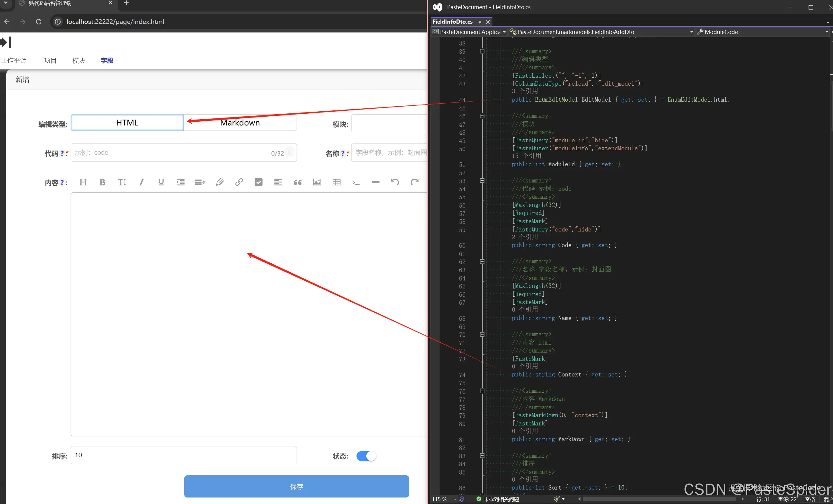Image resolution: width=833 pixels, height=504 pixels.
Task: Undo last edit in content editor
Action: (x=395, y=182)
